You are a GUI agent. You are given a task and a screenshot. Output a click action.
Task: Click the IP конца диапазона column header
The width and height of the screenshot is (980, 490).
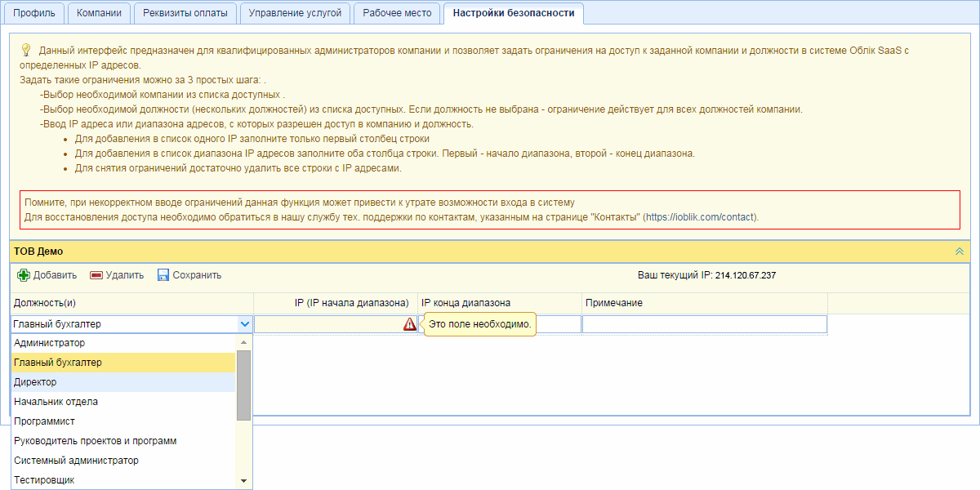pyautogui.click(x=500, y=303)
